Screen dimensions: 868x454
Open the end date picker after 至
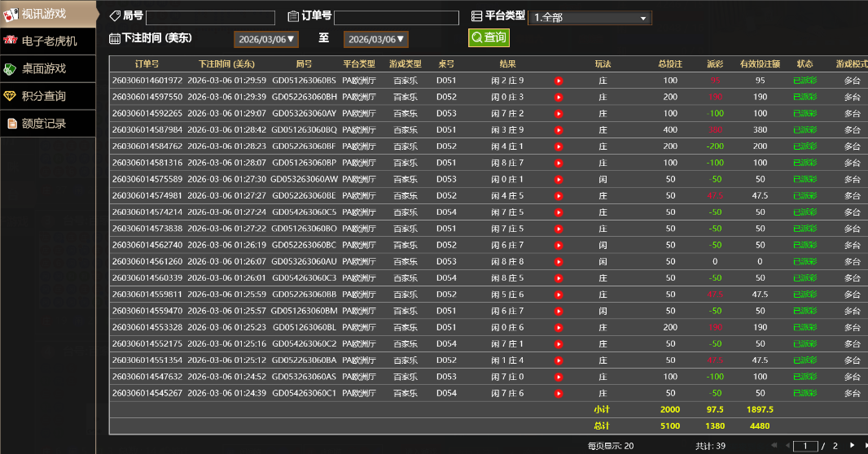click(375, 39)
